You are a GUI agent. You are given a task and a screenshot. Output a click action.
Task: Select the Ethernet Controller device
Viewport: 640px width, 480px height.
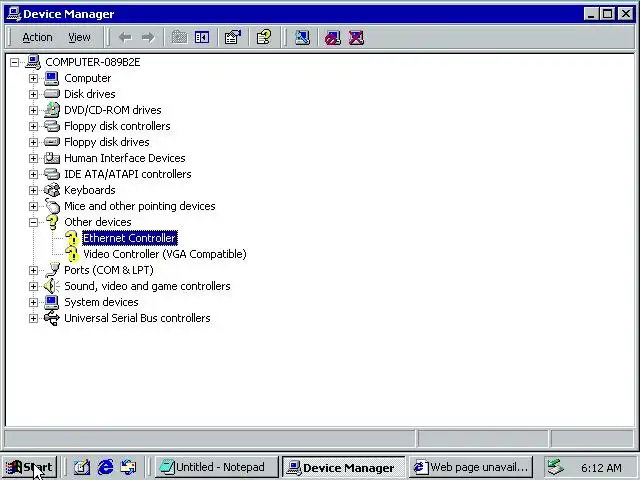129,238
